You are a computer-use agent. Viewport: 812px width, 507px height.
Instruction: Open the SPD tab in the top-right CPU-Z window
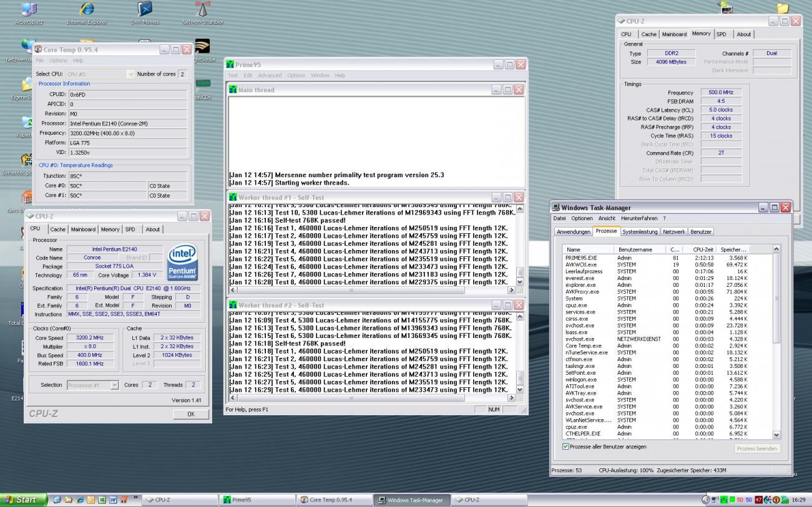721,34
